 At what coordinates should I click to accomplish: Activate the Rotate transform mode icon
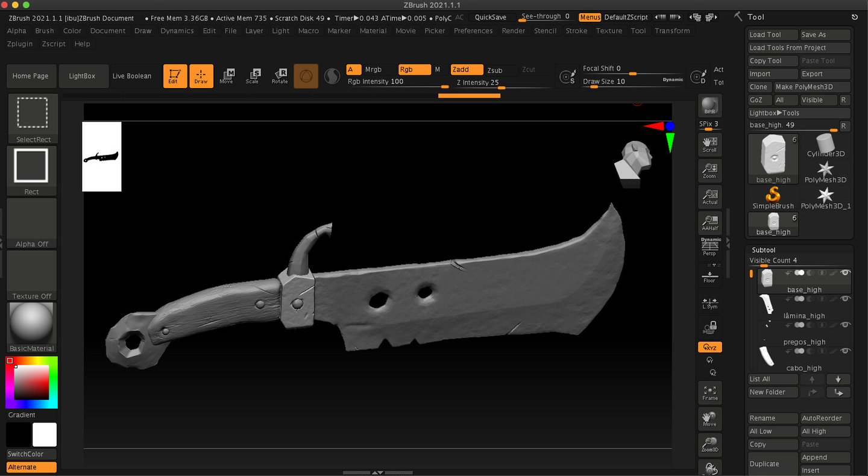[280, 76]
